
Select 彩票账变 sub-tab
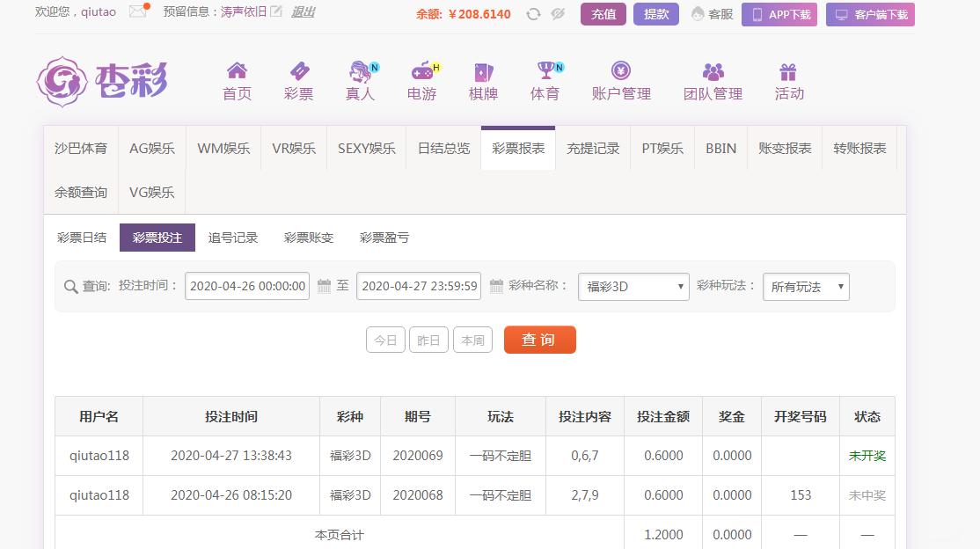(x=309, y=238)
